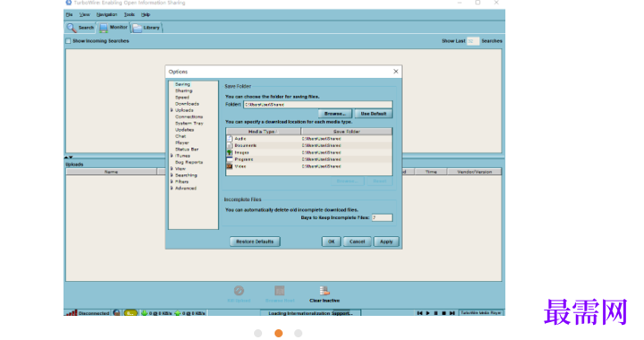
Task: Click the yellow shared files badge
Action: (x=131, y=313)
